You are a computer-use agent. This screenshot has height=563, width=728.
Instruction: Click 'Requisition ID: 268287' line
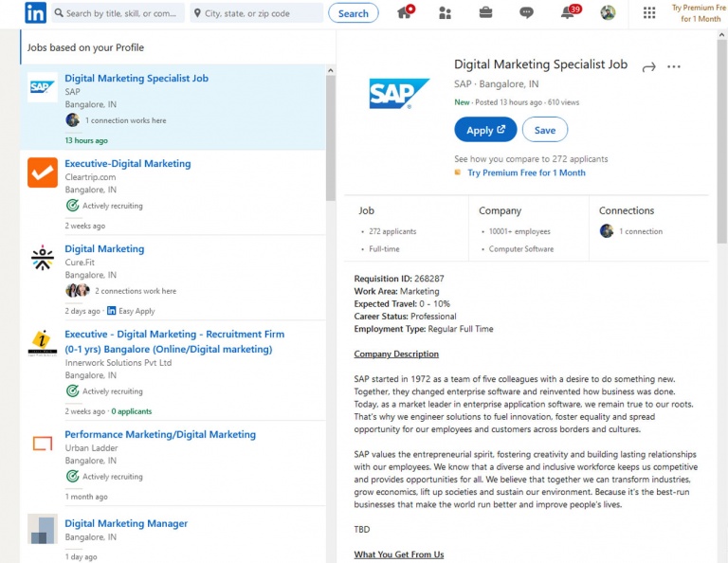click(x=399, y=279)
